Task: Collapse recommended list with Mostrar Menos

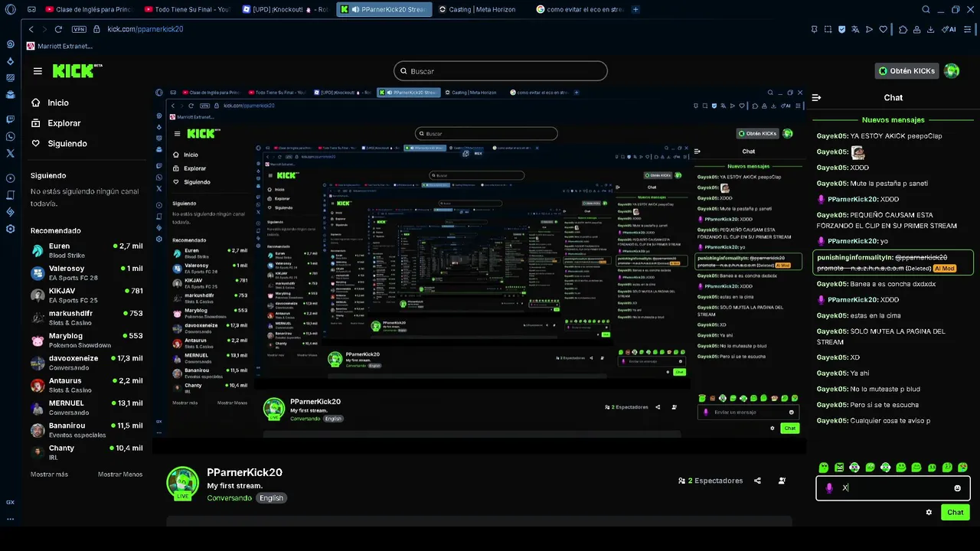Action: coord(120,474)
